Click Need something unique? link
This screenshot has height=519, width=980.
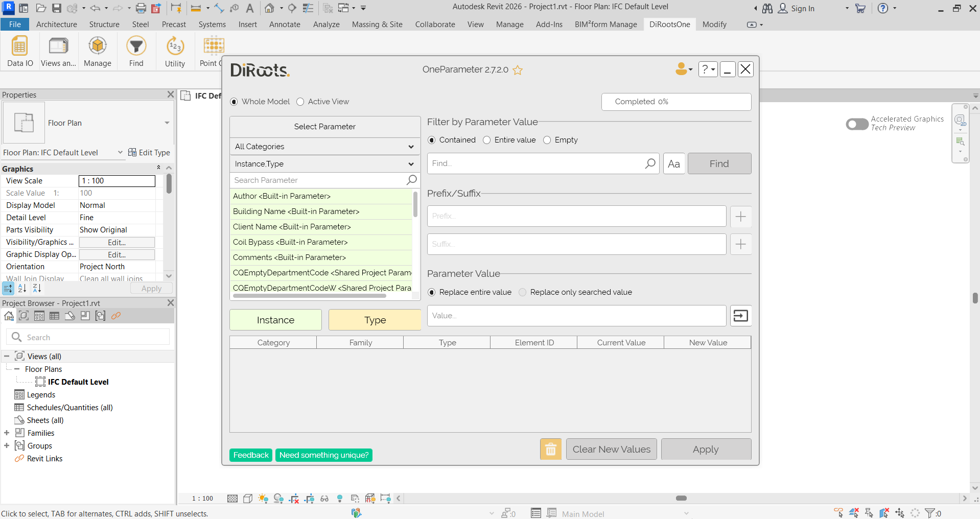click(x=324, y=455)
